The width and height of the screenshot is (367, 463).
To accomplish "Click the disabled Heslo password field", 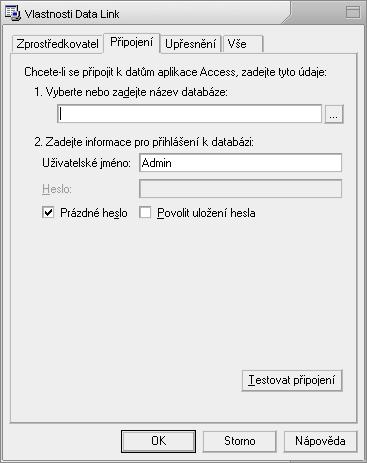I will point(240,189).
